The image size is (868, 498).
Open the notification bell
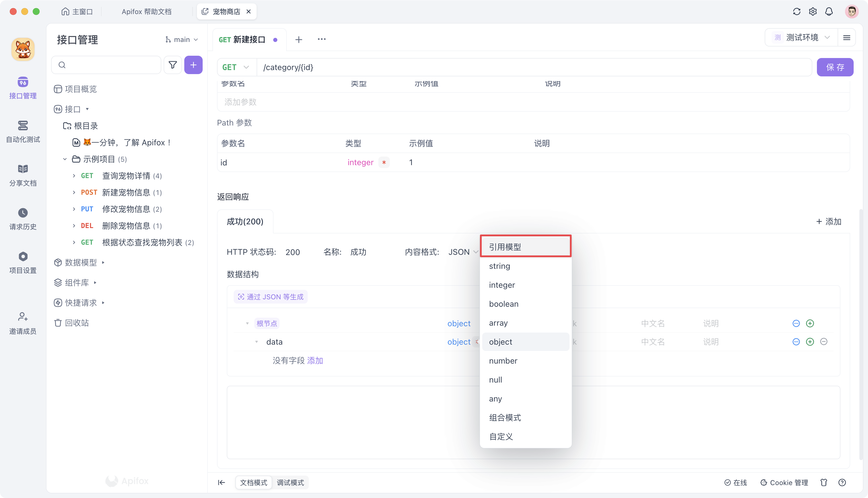coord(829,11)
